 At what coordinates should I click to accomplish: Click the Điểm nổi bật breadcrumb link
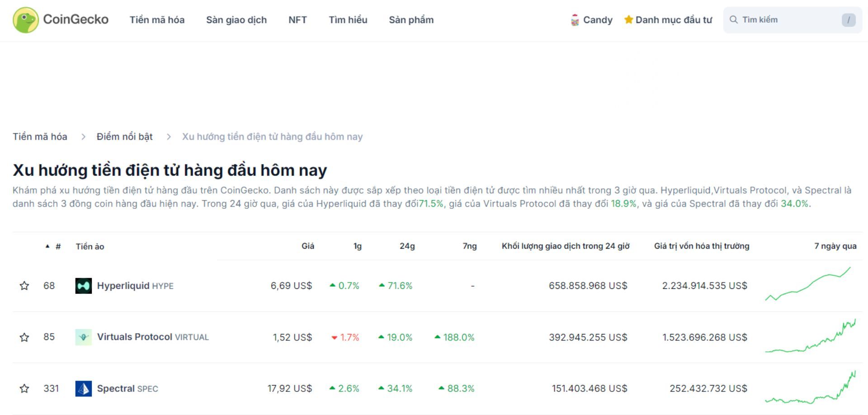click(x=124, y=137)
